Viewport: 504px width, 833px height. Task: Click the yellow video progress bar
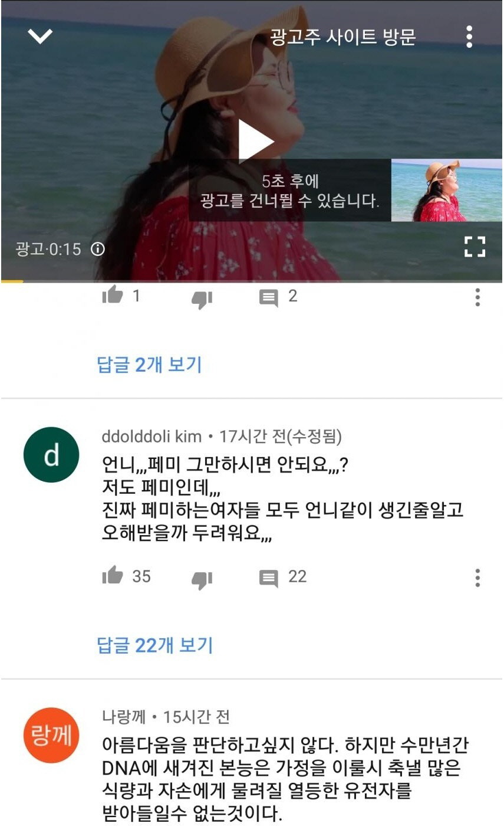pos(12,281)
